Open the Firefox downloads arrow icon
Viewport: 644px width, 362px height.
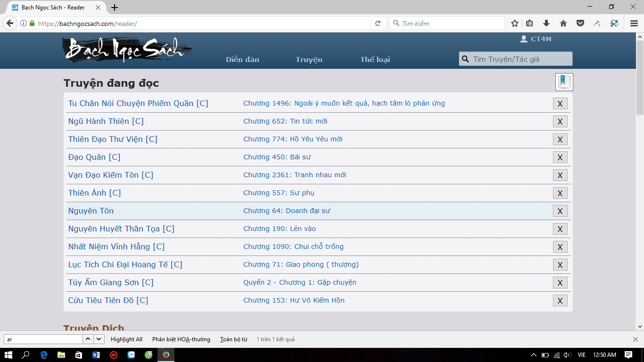pyautogui.click(x=546, y=24)
